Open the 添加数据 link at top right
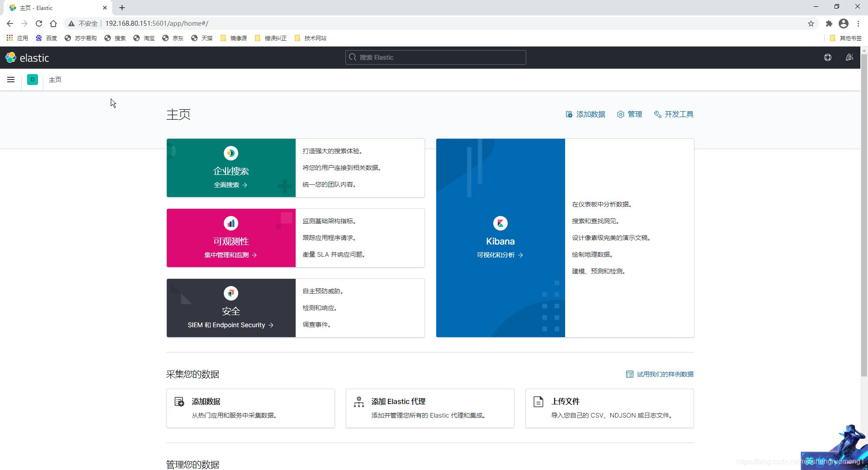 point(585,114)
